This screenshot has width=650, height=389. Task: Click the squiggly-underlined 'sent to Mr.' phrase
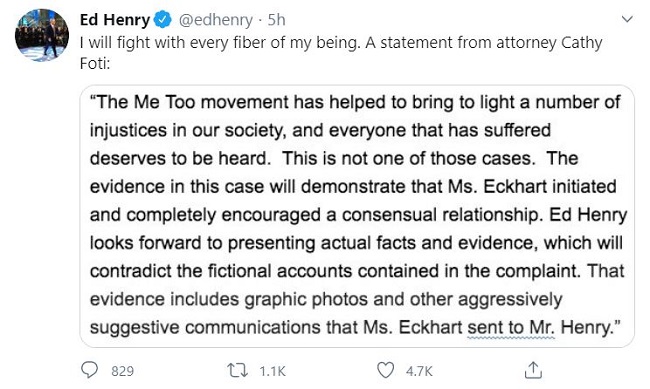[511, 328]
